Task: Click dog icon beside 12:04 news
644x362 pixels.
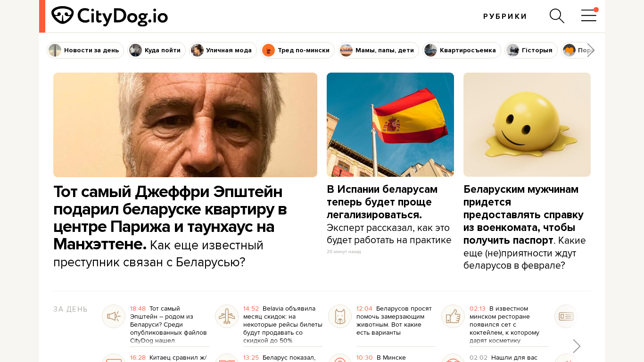Action: pyautogui.click(x=340, y=316)
